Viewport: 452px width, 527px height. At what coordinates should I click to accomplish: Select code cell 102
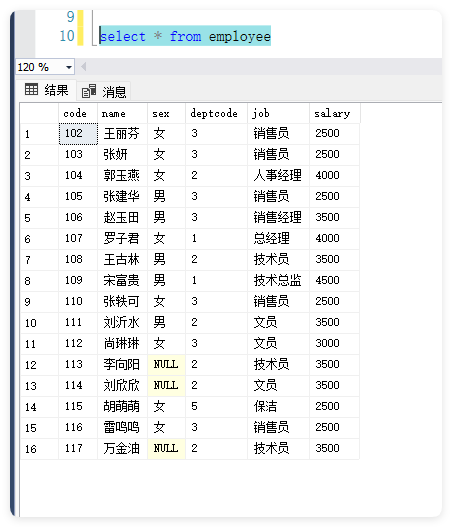point(78,134)
